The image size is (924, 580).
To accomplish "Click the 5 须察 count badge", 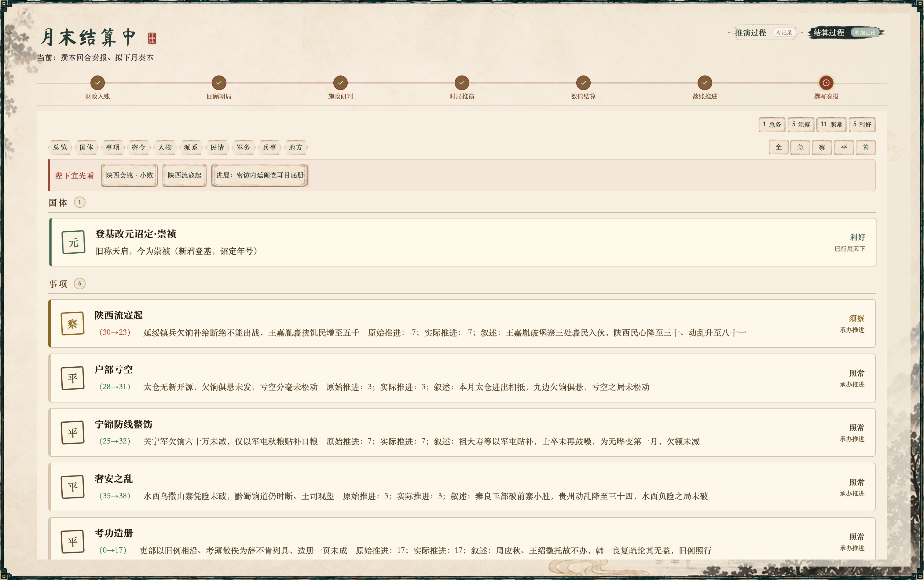I will 801,124.
